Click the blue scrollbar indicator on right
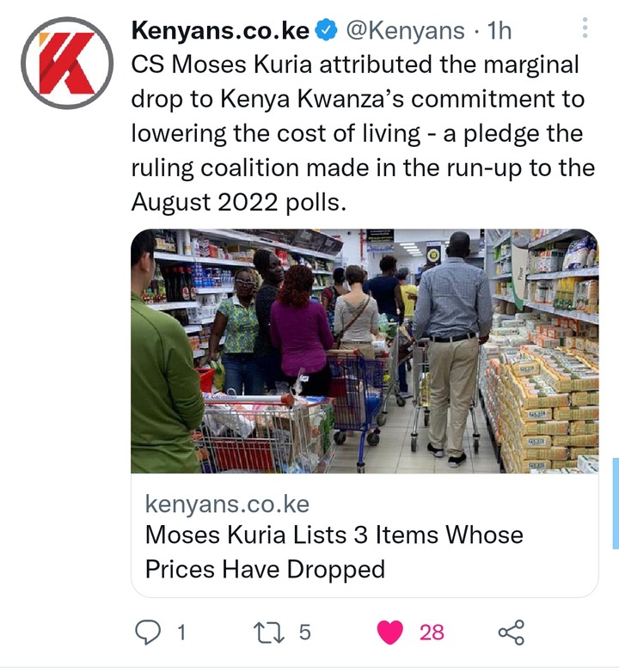619x672 pixels. click(x=616, y=504)
